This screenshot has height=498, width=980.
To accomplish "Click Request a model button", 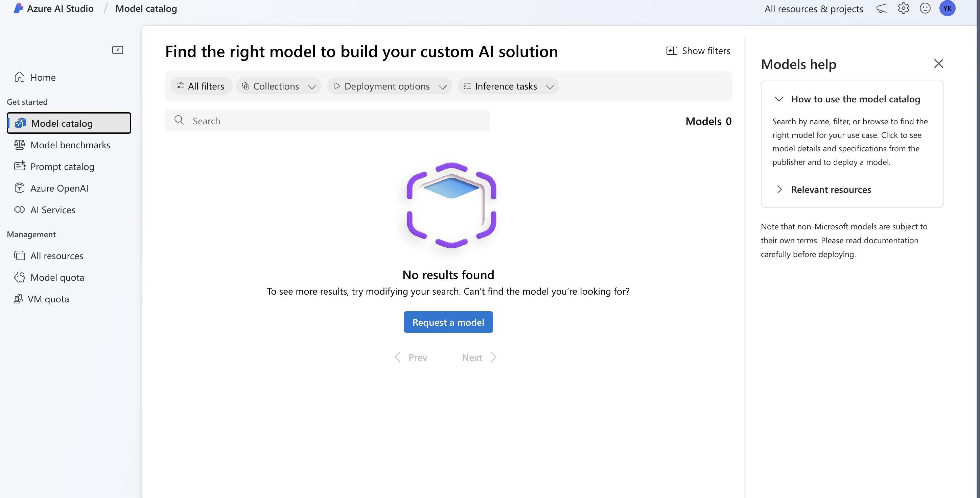I will click(x=448, y=322).
